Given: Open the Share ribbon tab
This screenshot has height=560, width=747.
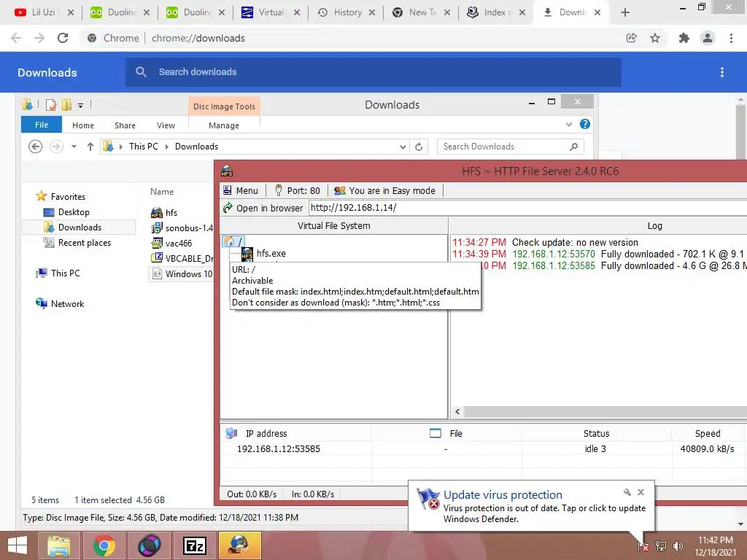Looking at the screenshot, I should tap(125, 125).
